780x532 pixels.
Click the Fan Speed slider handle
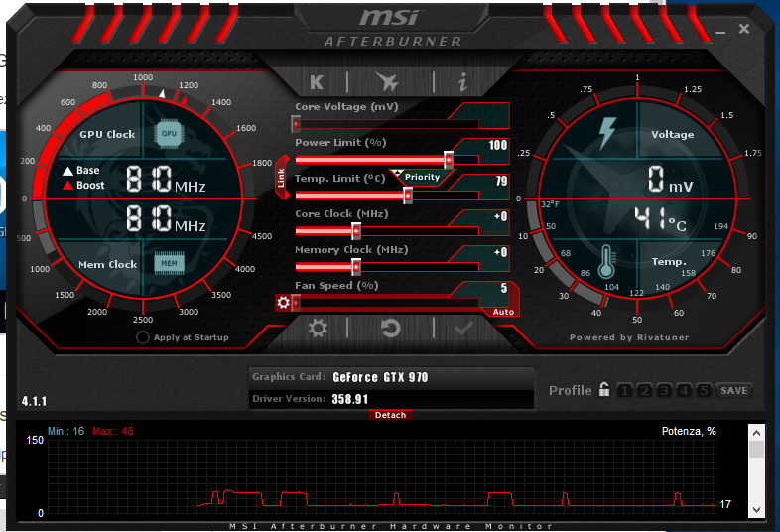[x=296, y=303]
